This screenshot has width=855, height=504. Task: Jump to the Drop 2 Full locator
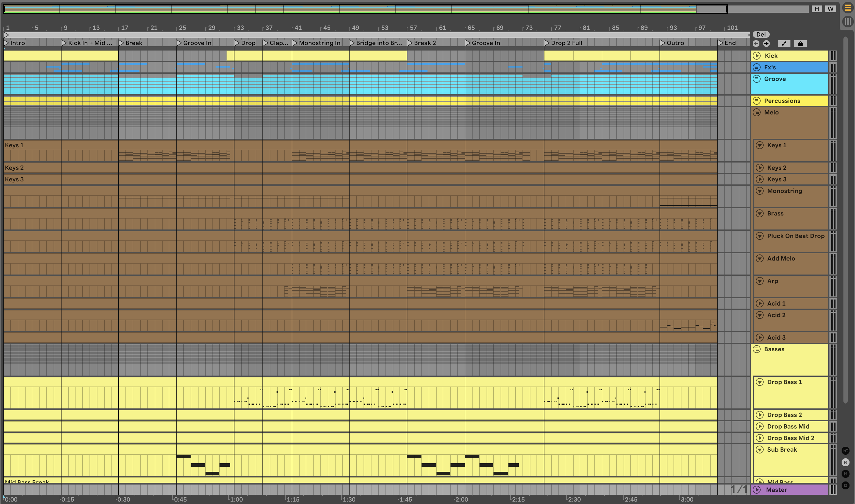(547, 43)
